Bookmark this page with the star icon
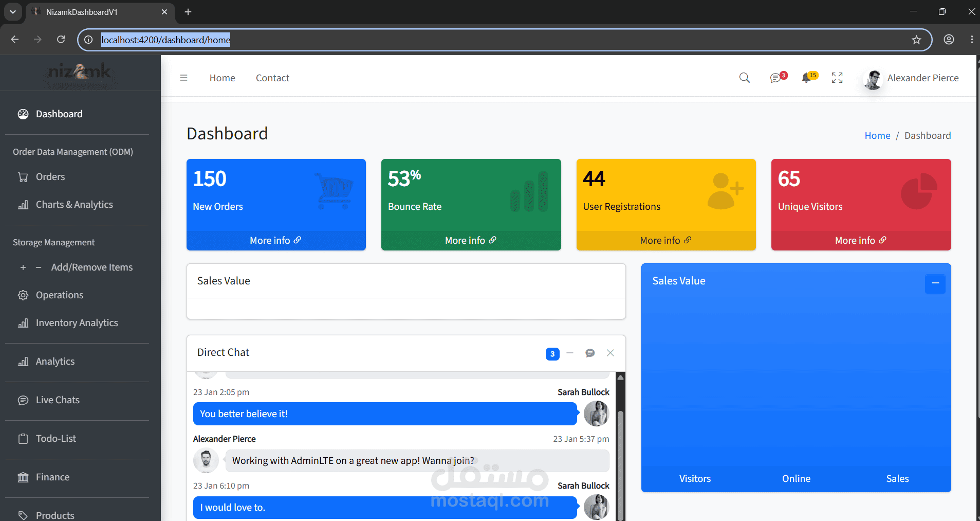 pyautogui.click(x=916, y=40)
